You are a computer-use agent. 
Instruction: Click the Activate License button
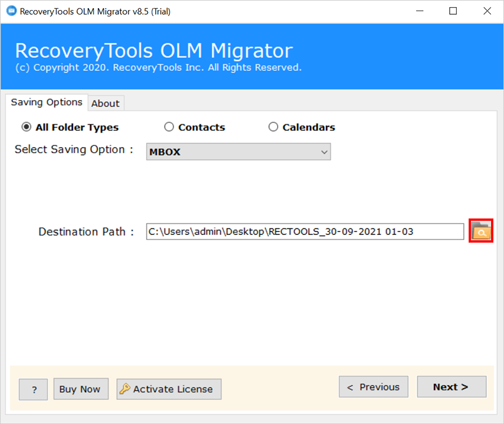click(x=169, y=389)
